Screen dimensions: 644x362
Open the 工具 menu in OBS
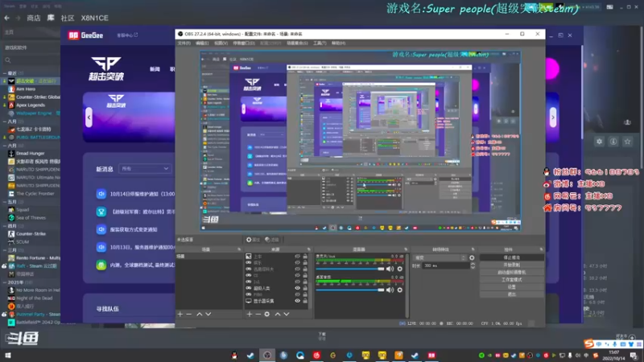pos(320,43)
